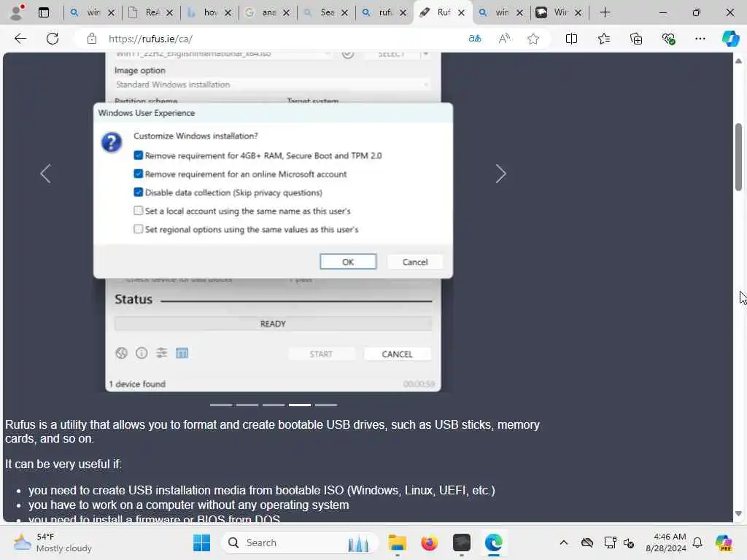Image resolution: width=747 pixels, height=560 pixels.
Task: Open File Explorer from taskbar
Action: (397, 542)
